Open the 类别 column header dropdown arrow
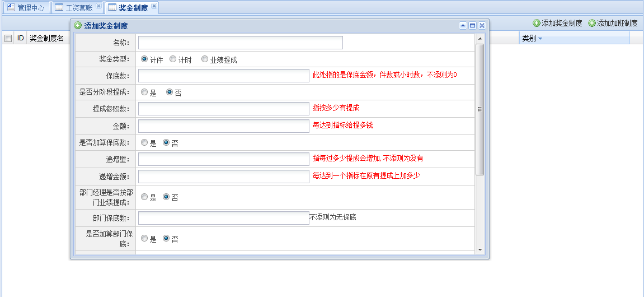Viewport: 644px width, 297px height. 540,39
